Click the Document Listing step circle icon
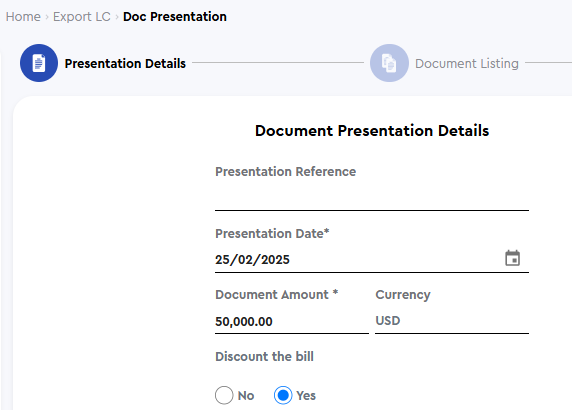Viewport: 572px width, 410px height. 389,63
